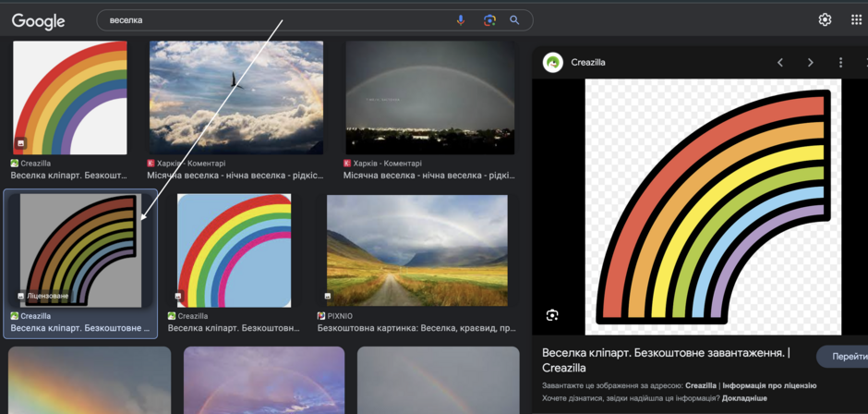Viewport: 868px width, 414px height.
Task: Open quick settings gear icon
Action: [x=825, y=20]
